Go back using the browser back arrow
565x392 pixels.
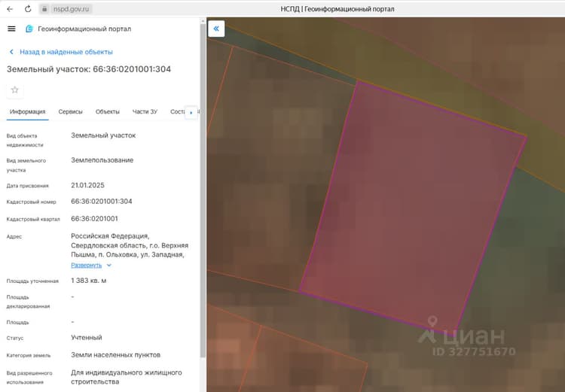coord(10,9)
